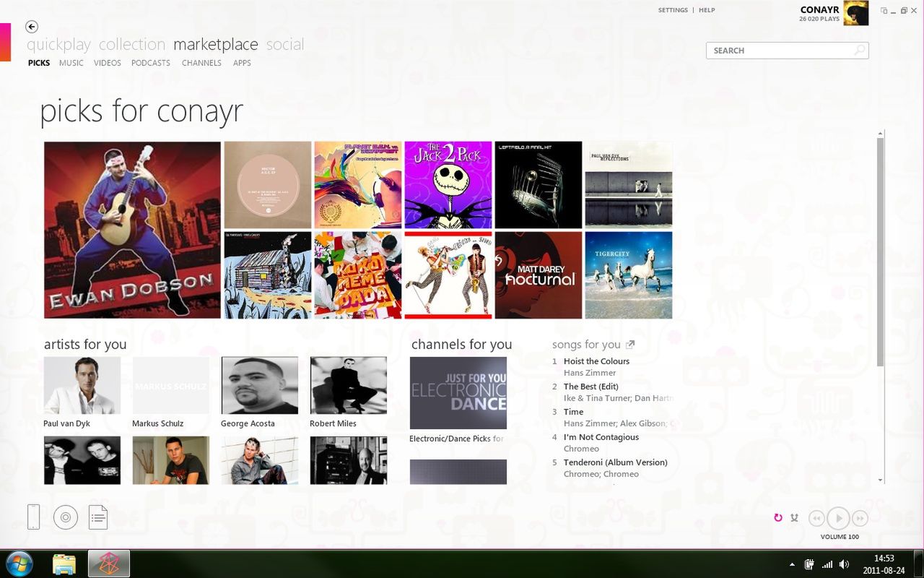Open the PODCASTS submenu
This screenshot has width=924, height=578.
(151, 63)
